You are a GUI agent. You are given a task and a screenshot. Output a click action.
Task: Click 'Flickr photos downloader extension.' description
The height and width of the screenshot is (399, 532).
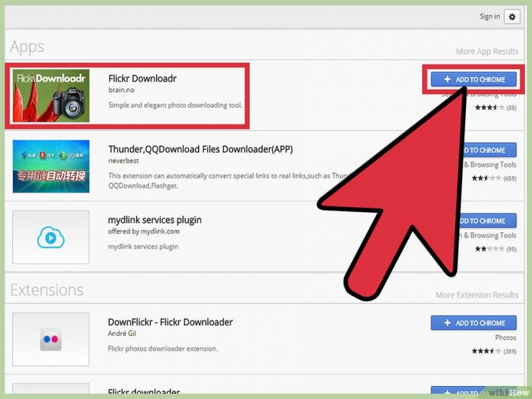point(163,349)
